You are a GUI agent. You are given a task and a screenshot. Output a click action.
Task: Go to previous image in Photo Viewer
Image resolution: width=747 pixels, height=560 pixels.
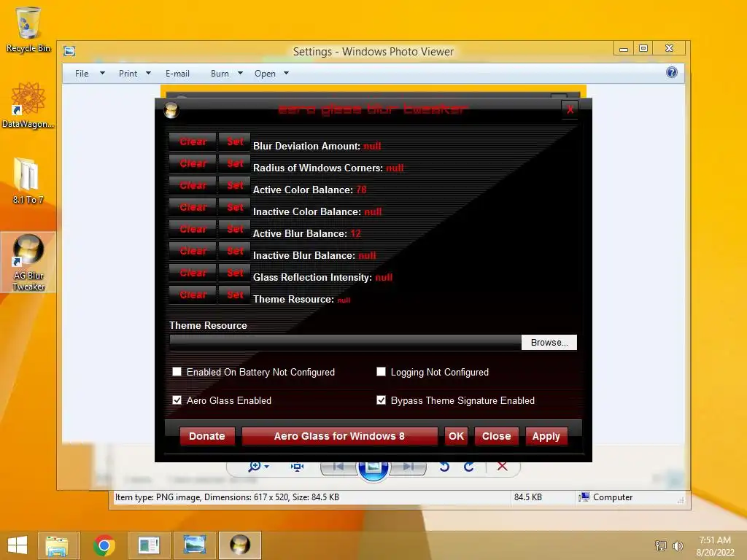tap(338, 467)
